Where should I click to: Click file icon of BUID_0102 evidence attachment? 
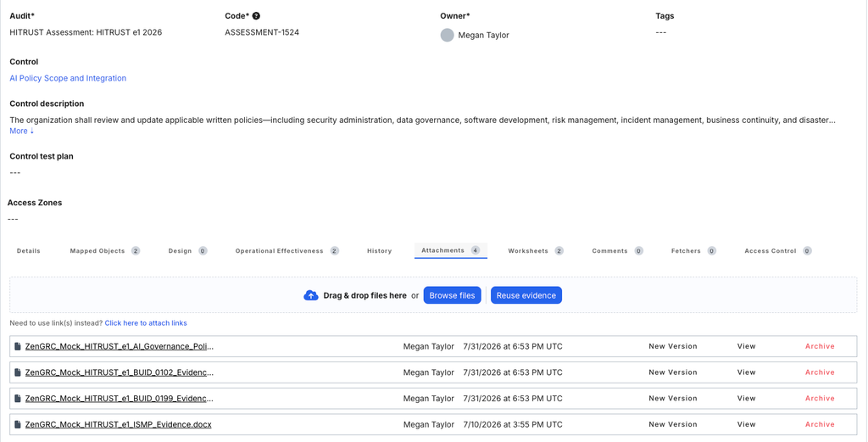tap(19, 372)
